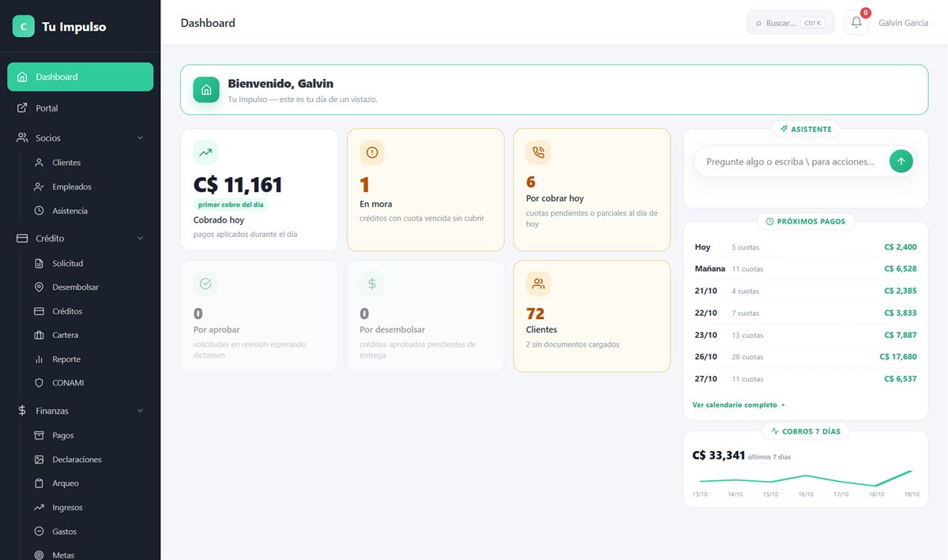Focus the assistant question input field
The image size is (948, 560).
[x=792, y=162]
